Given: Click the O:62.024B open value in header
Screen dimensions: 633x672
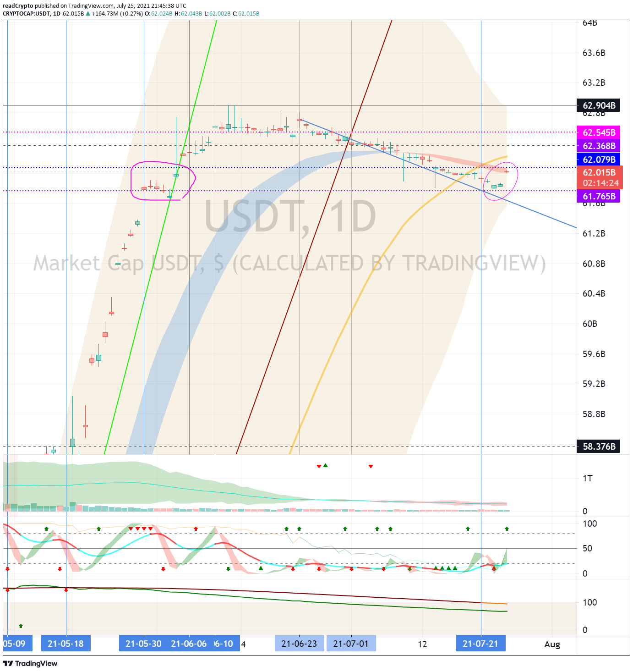Looking at the screenshot, I should pos(158,13).
